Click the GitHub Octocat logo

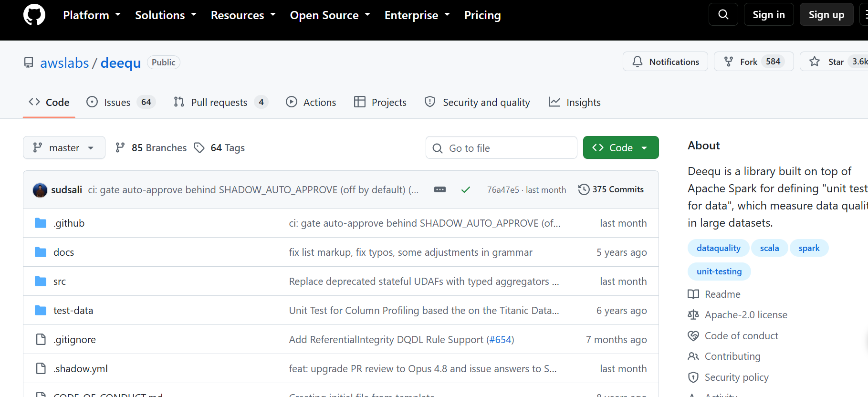[34, 15]
